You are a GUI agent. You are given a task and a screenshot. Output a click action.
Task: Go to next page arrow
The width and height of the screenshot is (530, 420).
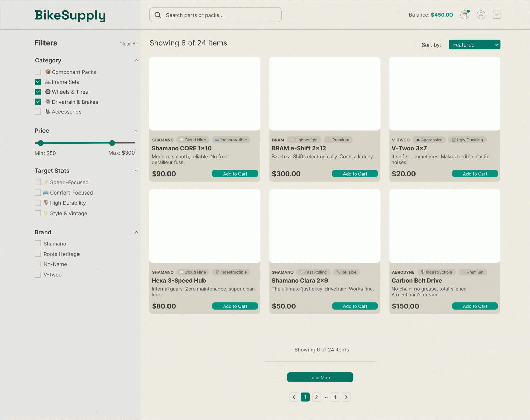346,397
